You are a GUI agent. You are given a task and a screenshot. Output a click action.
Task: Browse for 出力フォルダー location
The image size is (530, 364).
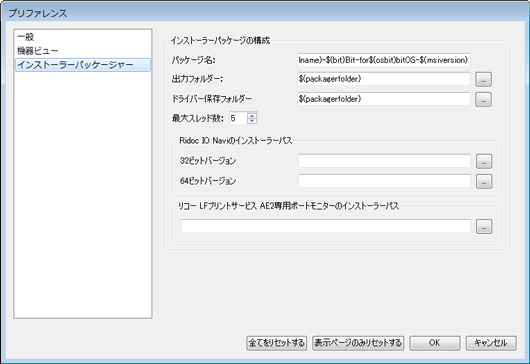coord(483,80)
